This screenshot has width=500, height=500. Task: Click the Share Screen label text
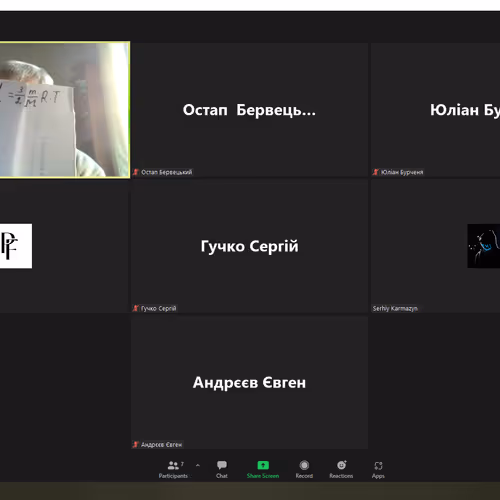coord(263,476)
